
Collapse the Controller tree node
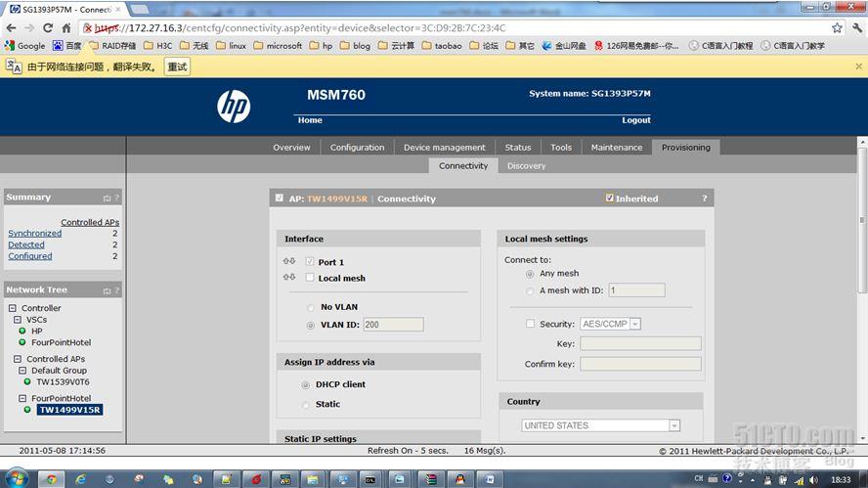[12, 308]
